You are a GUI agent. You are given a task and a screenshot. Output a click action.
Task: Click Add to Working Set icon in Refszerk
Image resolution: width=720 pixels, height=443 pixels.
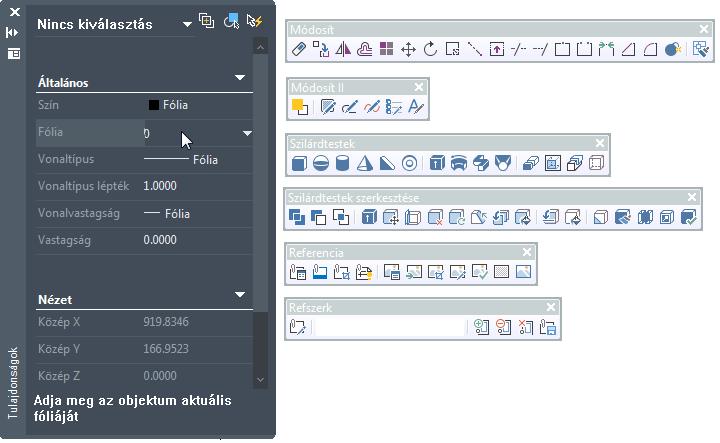[x=481, y=327]
